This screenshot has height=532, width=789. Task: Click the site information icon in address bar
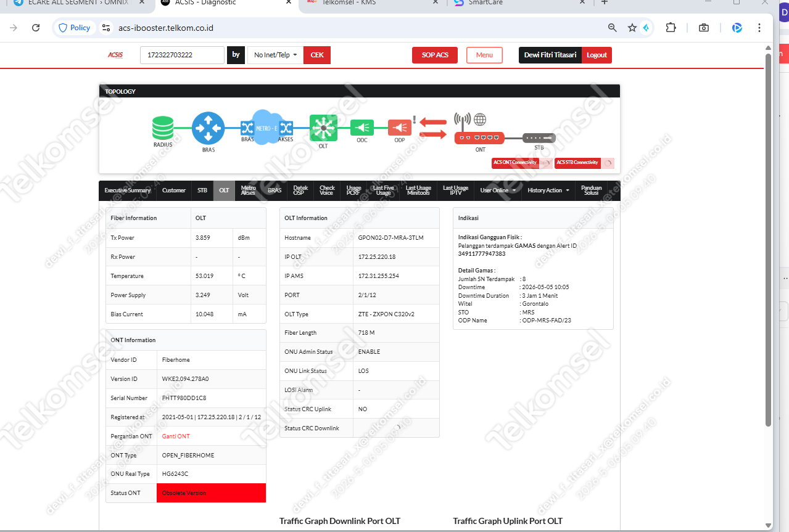106,28
